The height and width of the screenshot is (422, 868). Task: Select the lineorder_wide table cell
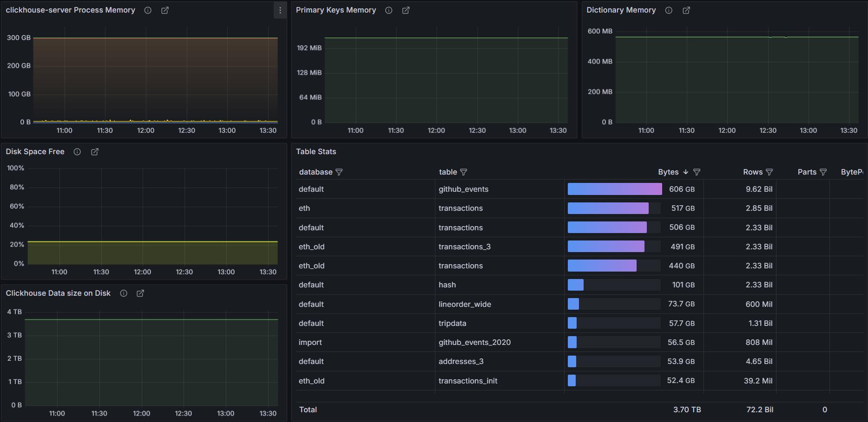click(465, 304)
